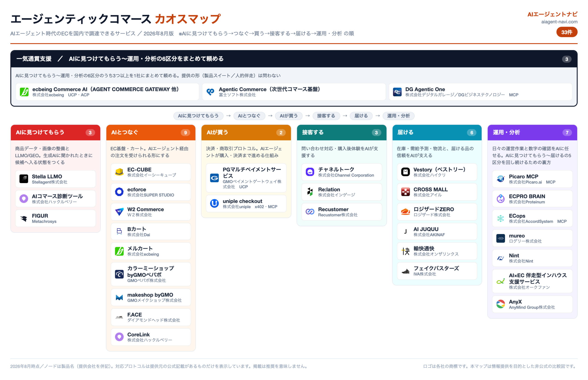Click the AnyX multicolor logo icon
The height and width of the screenshot is (380, 588).
click(500, 304)
